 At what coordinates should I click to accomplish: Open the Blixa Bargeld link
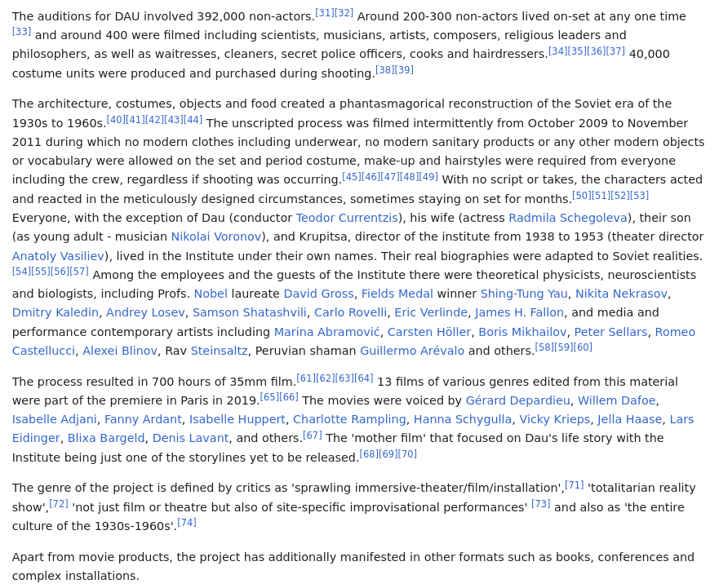[x=106, y=438]
